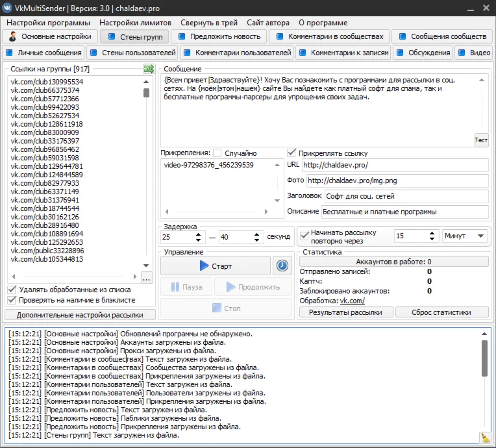Image resolution: width=496 pixels, height=448 pixels.
Task: Open the Основные настройки tab with person icon
Action: point(51,36)
